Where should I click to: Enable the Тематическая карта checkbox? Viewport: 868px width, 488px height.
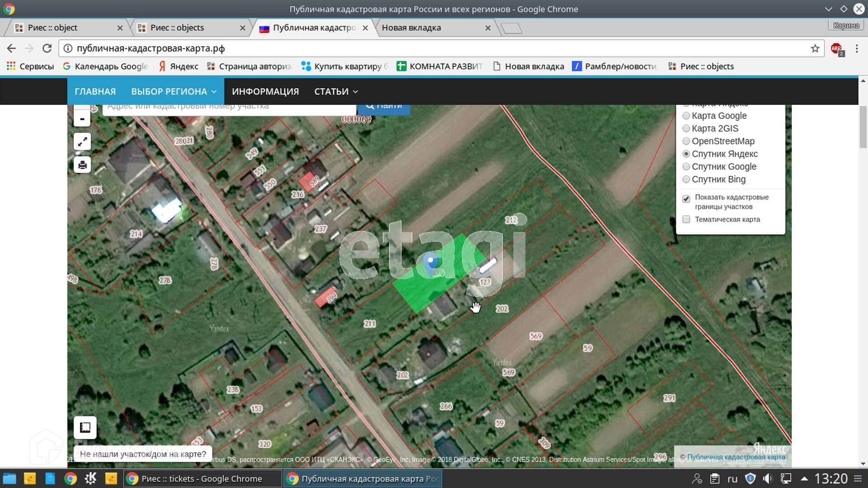[x=686, y=219]
